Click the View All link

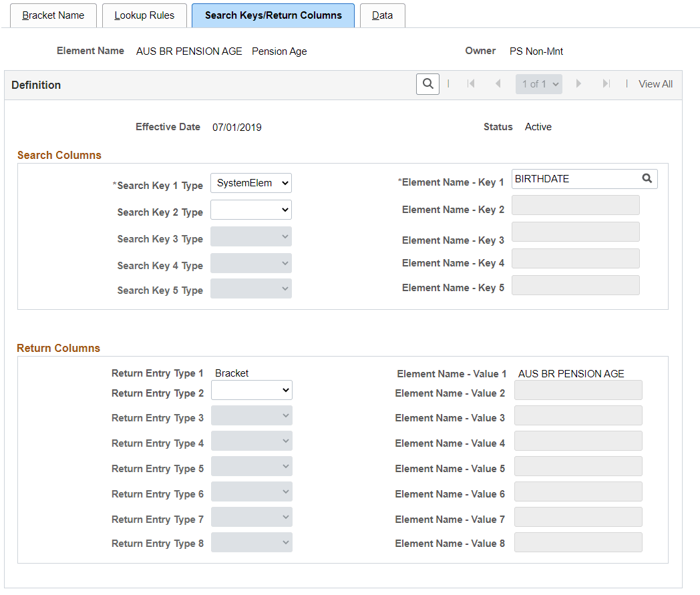click(x=655, y=84)
